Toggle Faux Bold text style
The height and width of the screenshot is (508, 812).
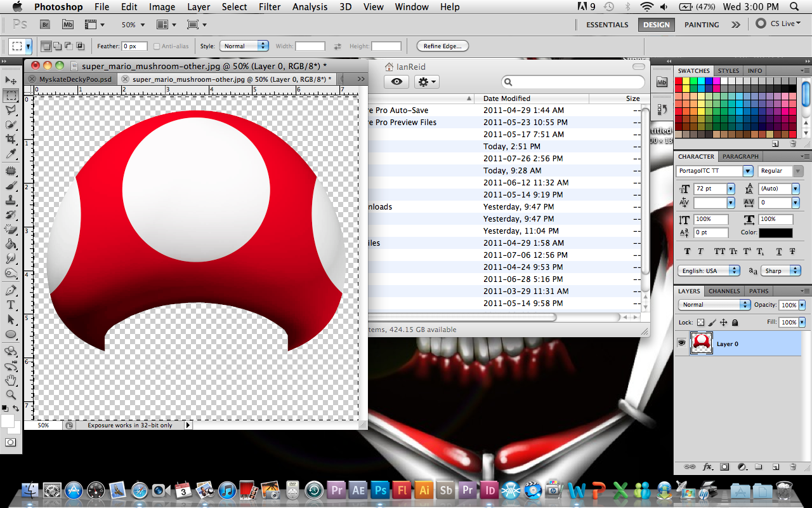[688, 251]
